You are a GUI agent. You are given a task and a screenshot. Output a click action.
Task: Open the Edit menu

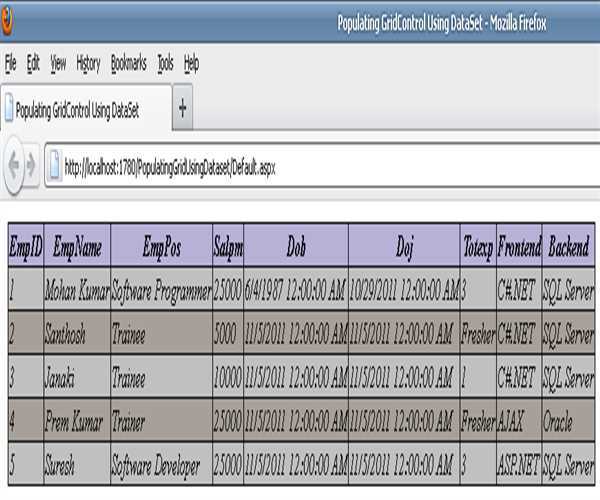pos(33,63)
